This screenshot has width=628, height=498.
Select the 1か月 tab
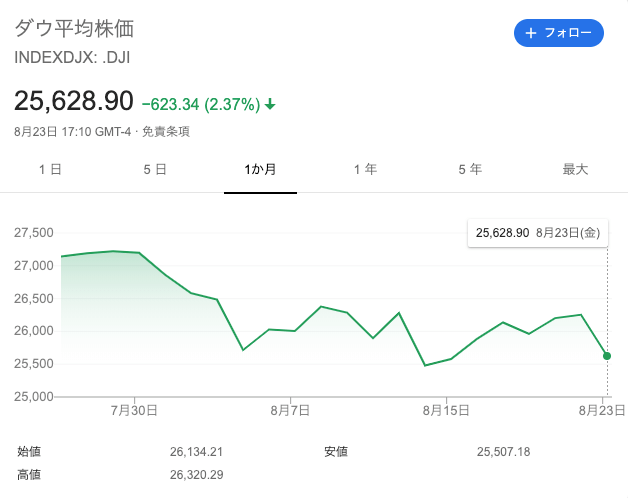tap(260, 170)
